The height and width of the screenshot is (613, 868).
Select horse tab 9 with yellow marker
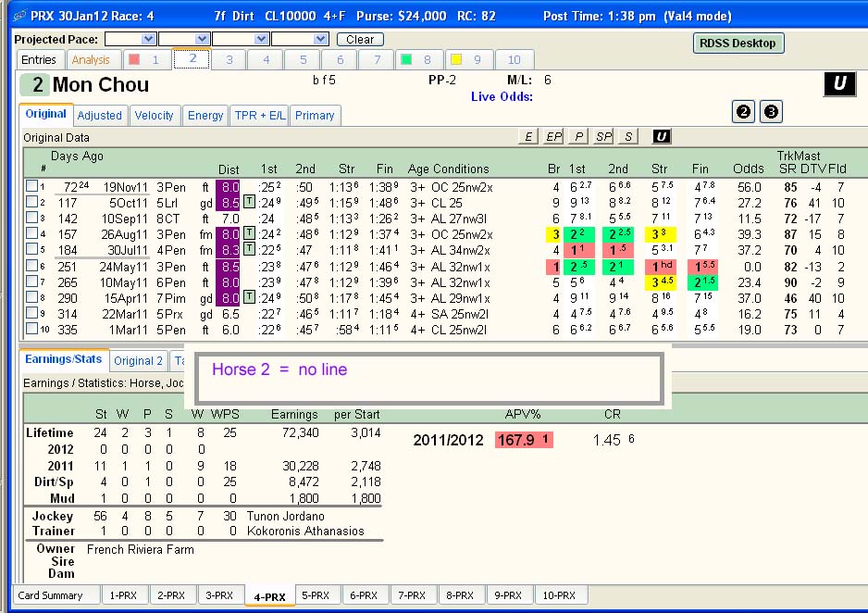(468, 60)
